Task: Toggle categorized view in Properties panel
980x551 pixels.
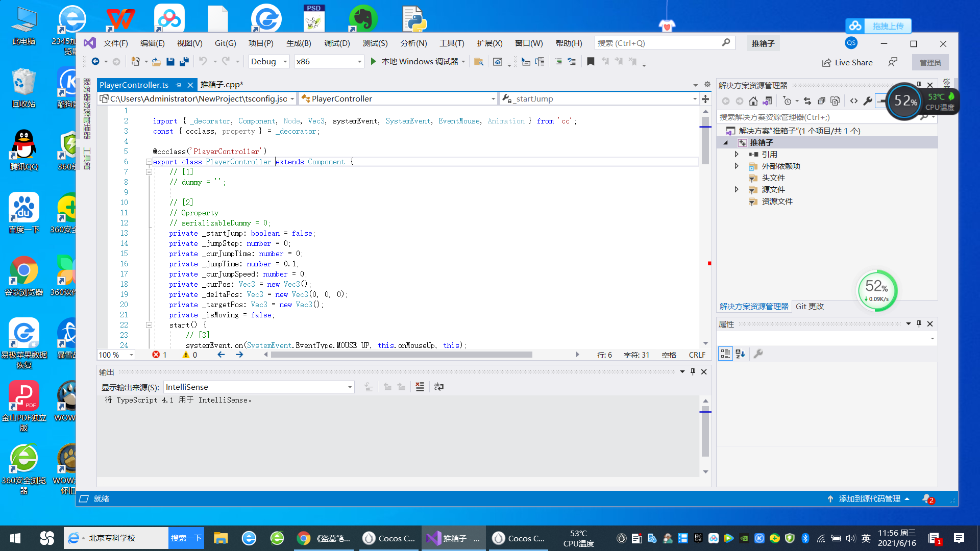Action: click(x=725, y=354)
